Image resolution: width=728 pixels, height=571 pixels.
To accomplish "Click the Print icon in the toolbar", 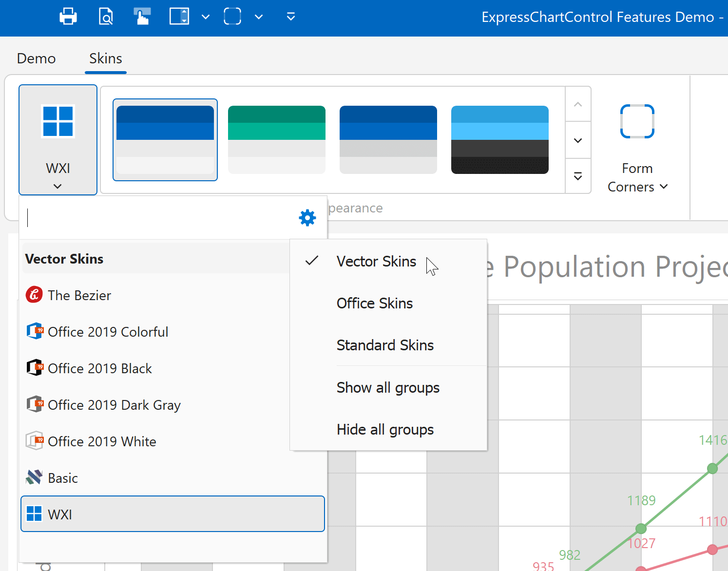I will click(68, 16).
